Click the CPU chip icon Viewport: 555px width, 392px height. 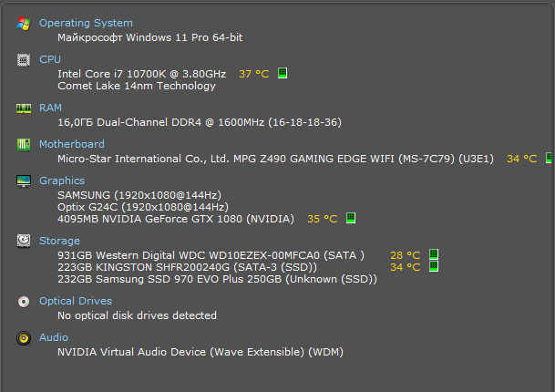pos(24,59)
